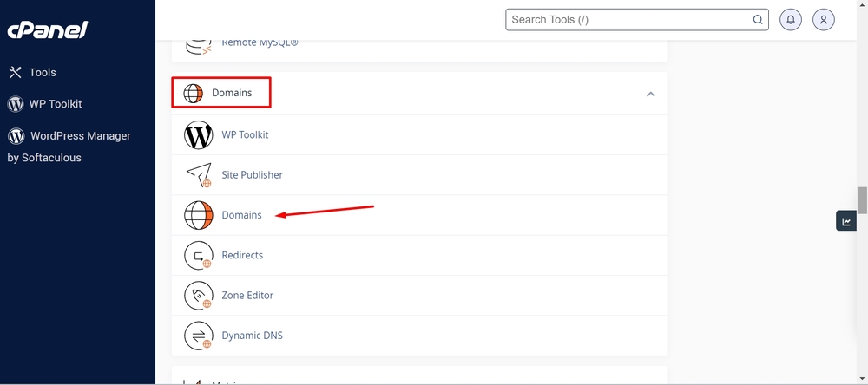Click the WordPress Manager sidebar icon
The height and width of the screenshot is (385, 868).
click(x=16, y=136)
